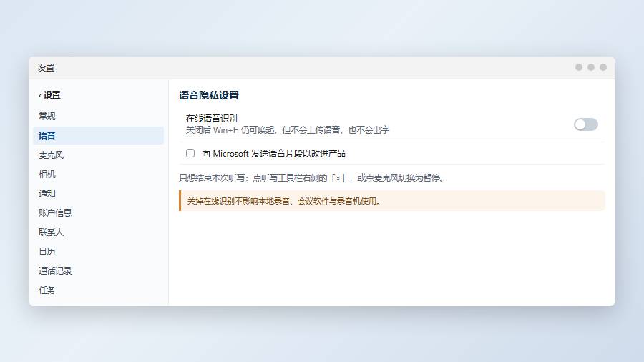Click the first window control dot
Screen dimensions: 644x362
[579, 67]
